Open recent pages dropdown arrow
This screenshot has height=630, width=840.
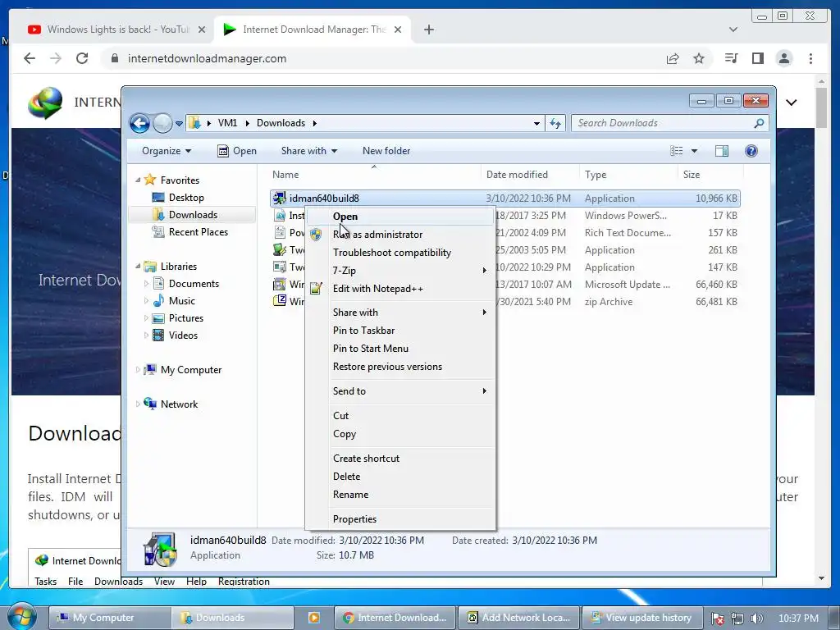(x=179, y=123)
